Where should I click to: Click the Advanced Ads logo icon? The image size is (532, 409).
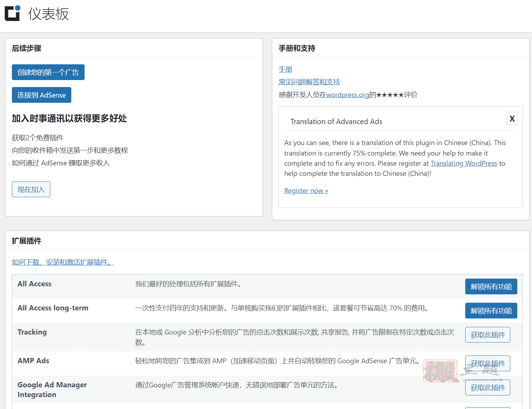coord(13,13)
